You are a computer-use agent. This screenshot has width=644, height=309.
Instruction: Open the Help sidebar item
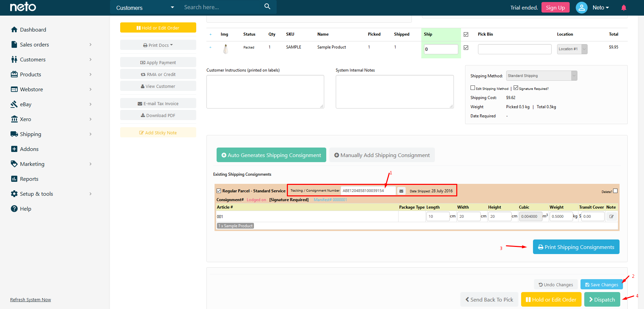pyautogui.click(x=25, y=209)
